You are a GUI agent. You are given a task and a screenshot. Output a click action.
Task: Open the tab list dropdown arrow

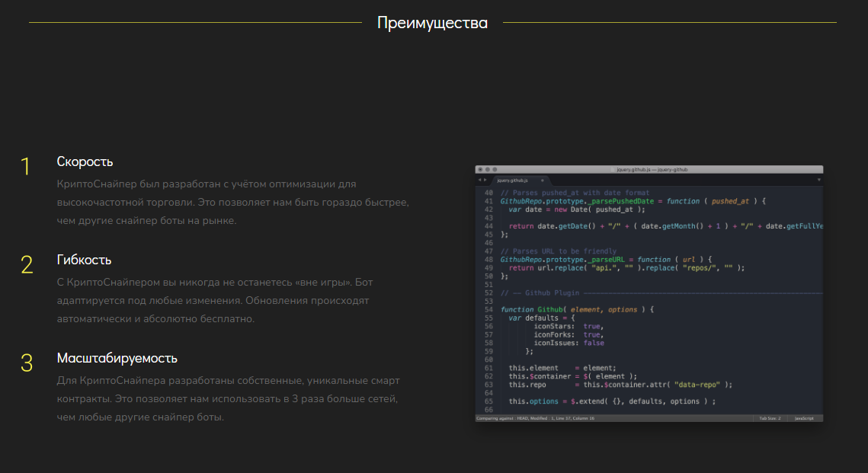818,180
